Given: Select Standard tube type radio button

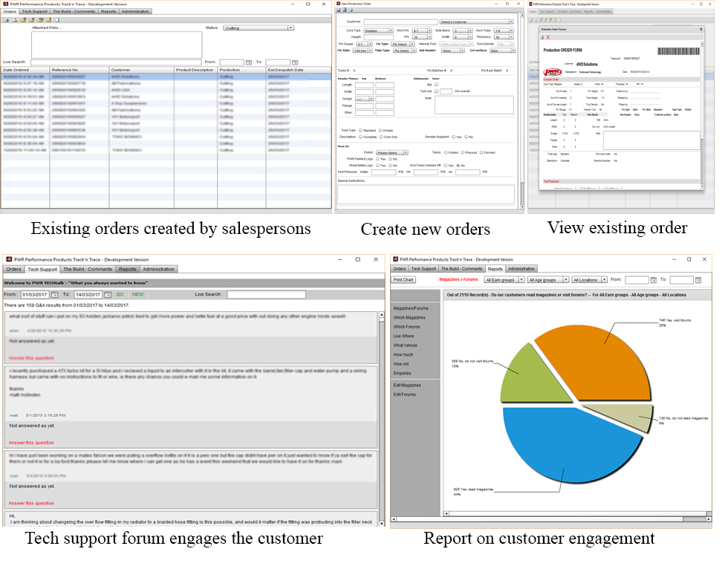Looking at the screenshot, I should (x=360, y=131).
